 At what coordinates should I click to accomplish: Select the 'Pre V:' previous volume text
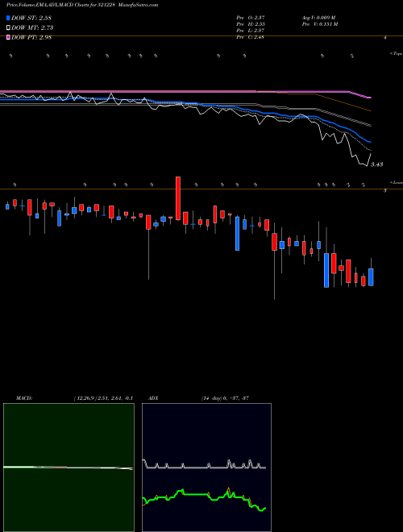[x=320, y=24]
